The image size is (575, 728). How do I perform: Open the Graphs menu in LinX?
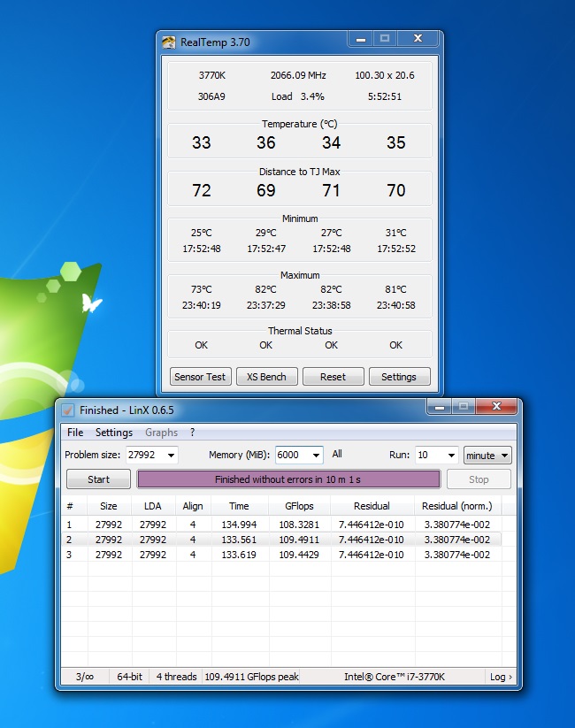click(161, 433)
